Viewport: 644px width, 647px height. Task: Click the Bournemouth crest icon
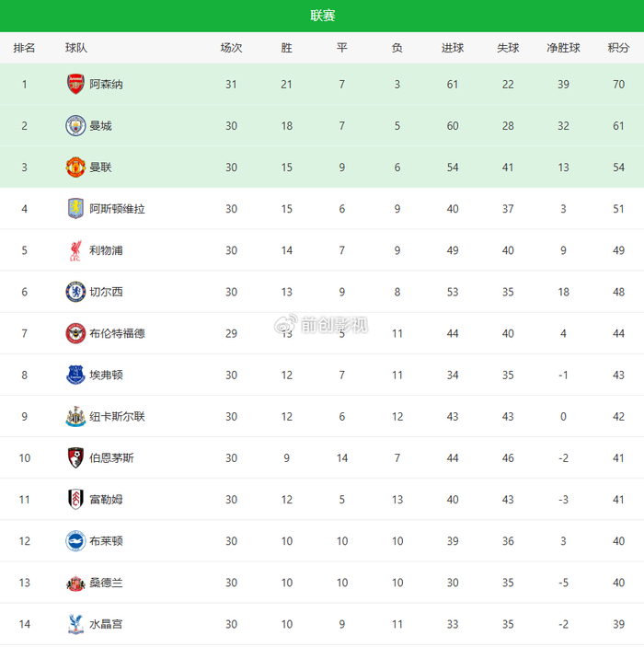[75, 457]
